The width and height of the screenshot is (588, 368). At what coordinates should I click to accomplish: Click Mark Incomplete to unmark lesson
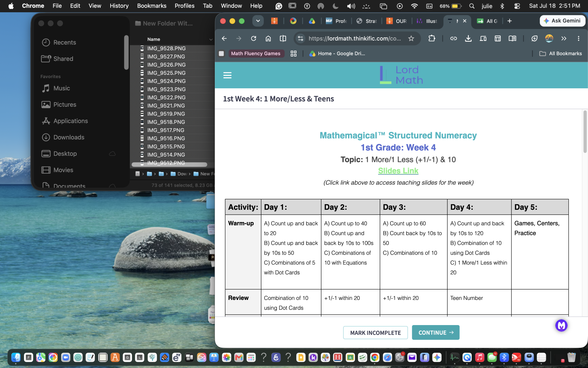tap(375, 333)
